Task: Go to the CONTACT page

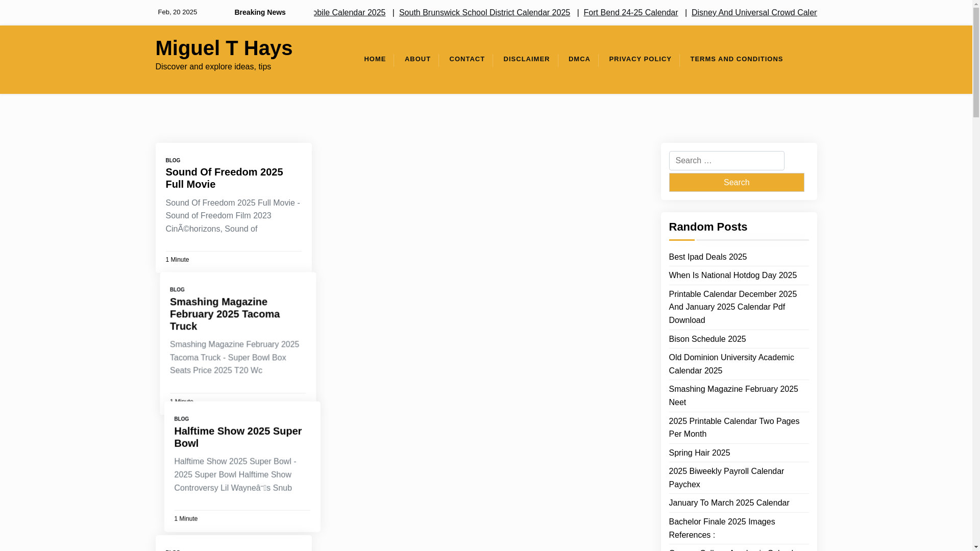Action: pyautogui.click(x=467, y=59)
